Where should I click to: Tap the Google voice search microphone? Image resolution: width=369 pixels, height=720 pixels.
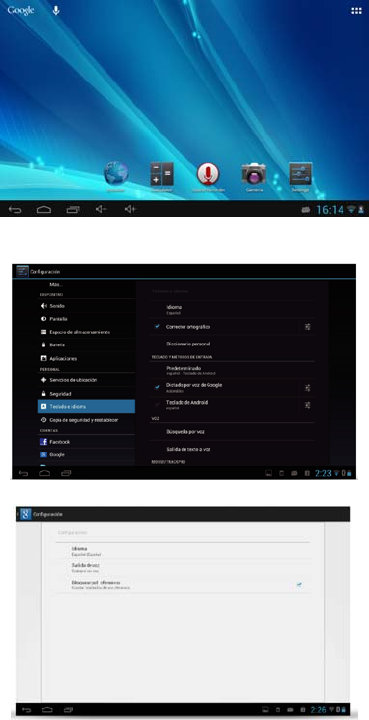pyautogui.click(x=56, y=10)
